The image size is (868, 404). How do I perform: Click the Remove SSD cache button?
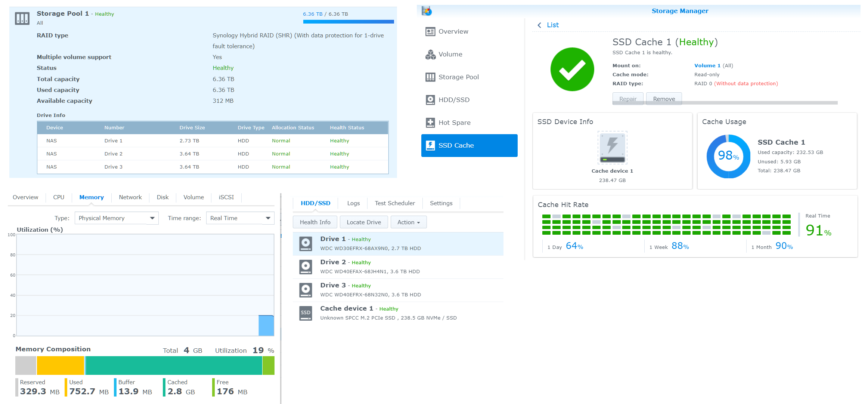(x=664, y=99)
